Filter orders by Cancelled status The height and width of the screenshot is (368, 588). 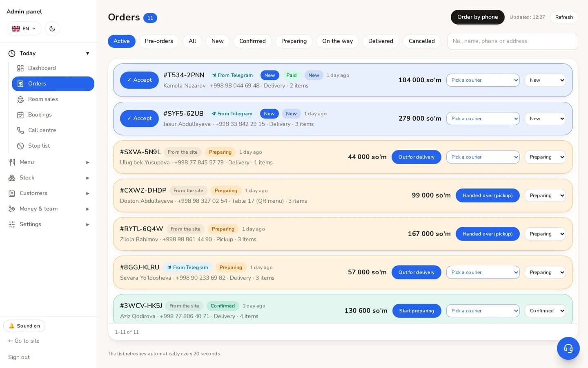[x=421, y=41]
